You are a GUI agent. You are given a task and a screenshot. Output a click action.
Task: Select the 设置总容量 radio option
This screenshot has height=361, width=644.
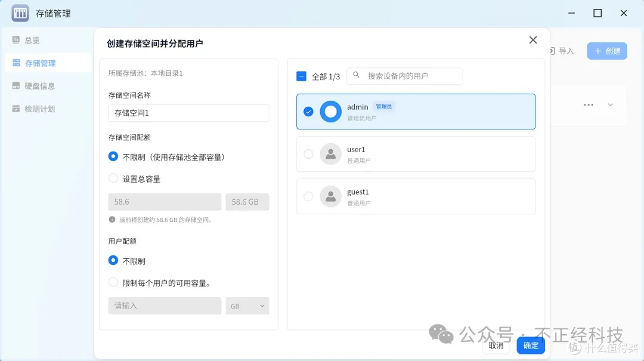113,178
